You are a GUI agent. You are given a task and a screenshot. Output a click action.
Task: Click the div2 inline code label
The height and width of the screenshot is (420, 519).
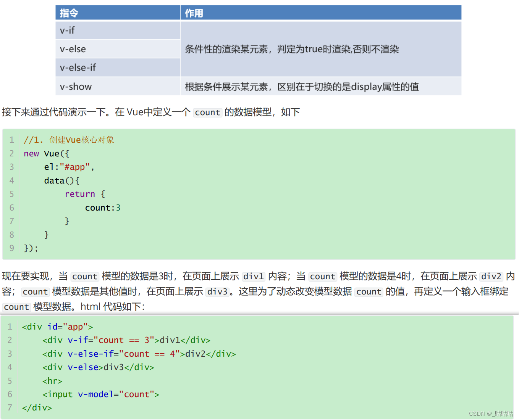(491, 276)
